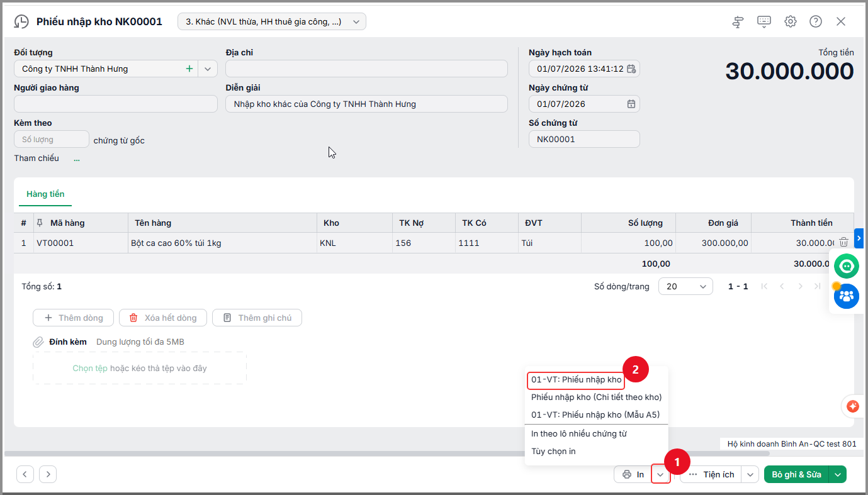Add new Đối tượng with plus icon

pos(189,69)
